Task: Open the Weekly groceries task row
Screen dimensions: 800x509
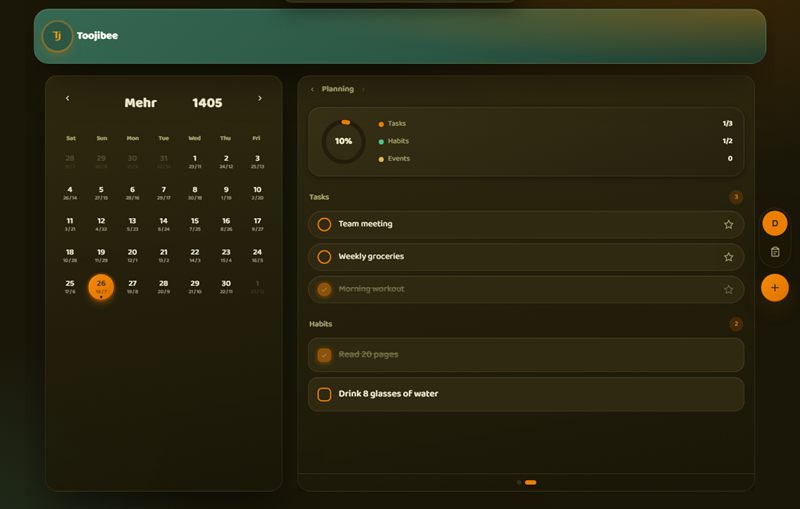Action: [x=526, y=257]
